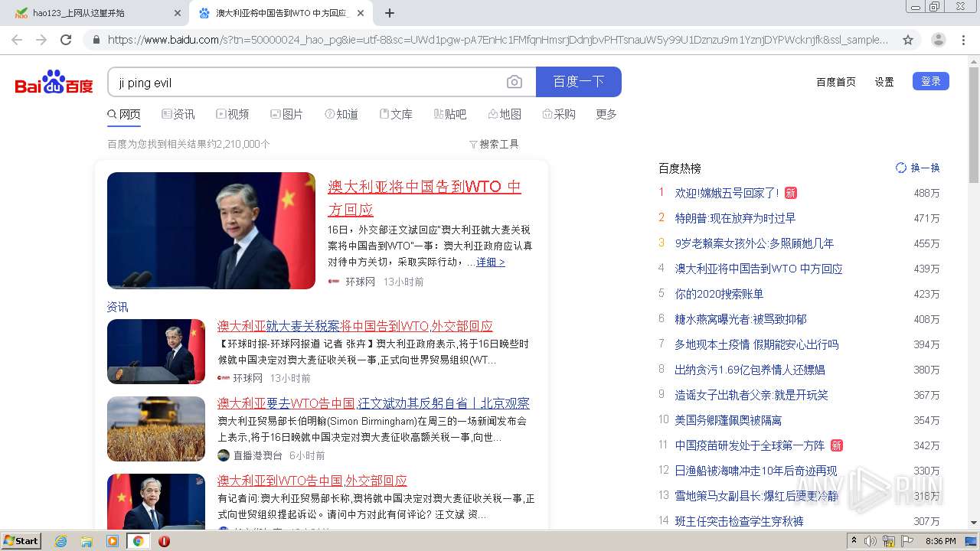980x551 pixels.
Task: Open hot topic 欢迎!嫦娥五号回家了!
Action: (x=727, y=193)
